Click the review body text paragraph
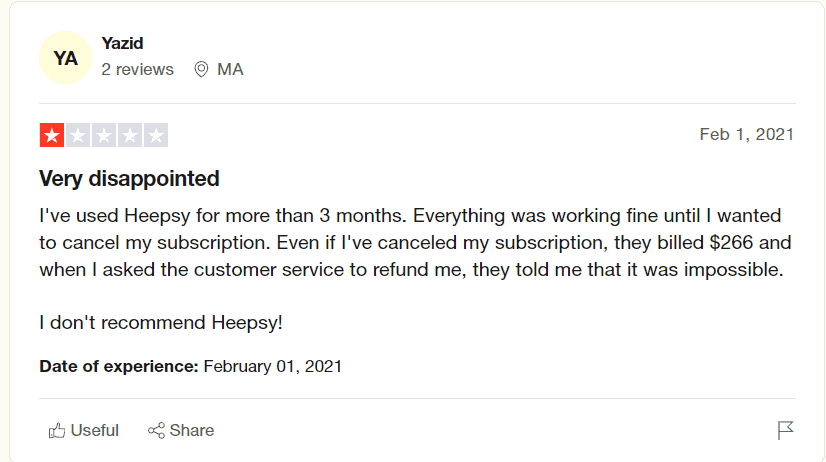 click(x=415, y=242)
